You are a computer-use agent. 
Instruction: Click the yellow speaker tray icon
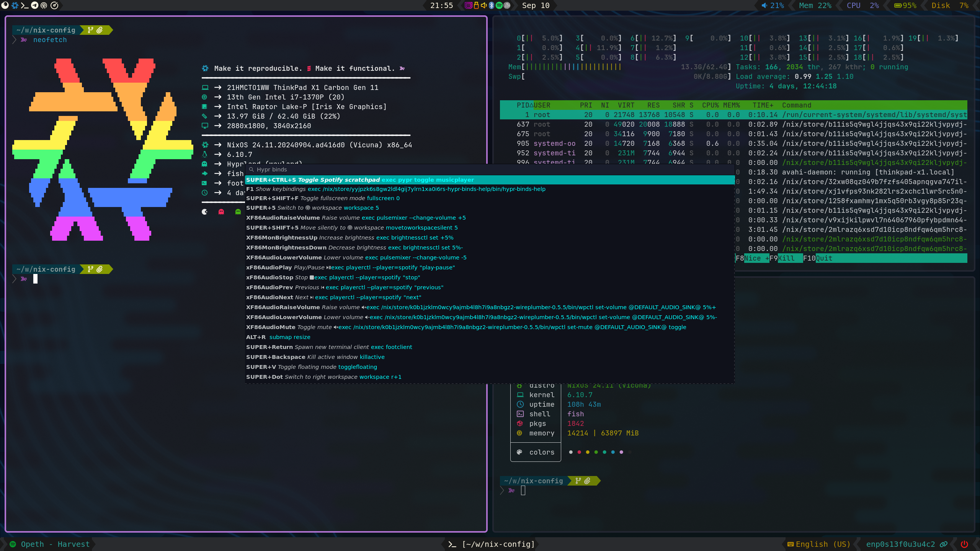pyautogui.click(x=484, y=5)
